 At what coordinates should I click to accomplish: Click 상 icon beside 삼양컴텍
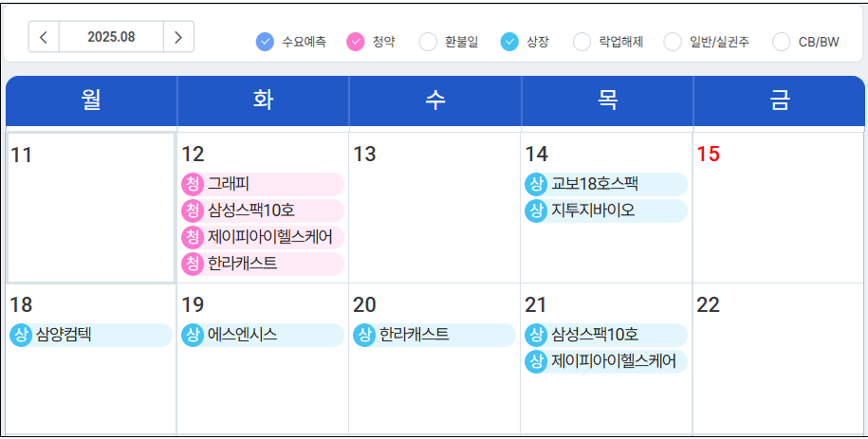coord(21,335)
